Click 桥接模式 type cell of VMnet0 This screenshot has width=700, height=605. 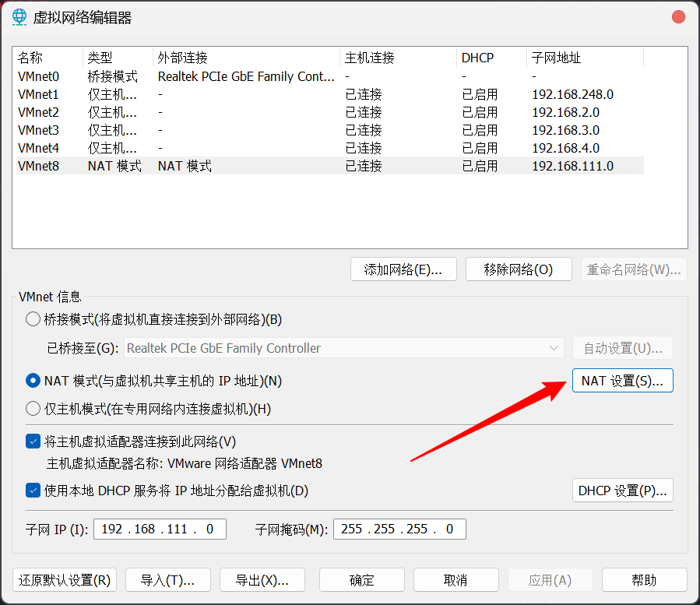pos(112,76)
